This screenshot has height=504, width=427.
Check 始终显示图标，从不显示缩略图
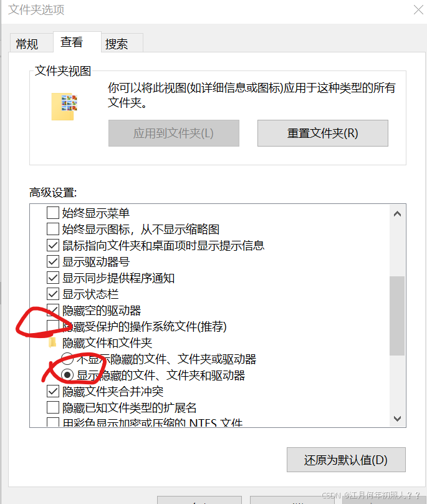point(53,229)
